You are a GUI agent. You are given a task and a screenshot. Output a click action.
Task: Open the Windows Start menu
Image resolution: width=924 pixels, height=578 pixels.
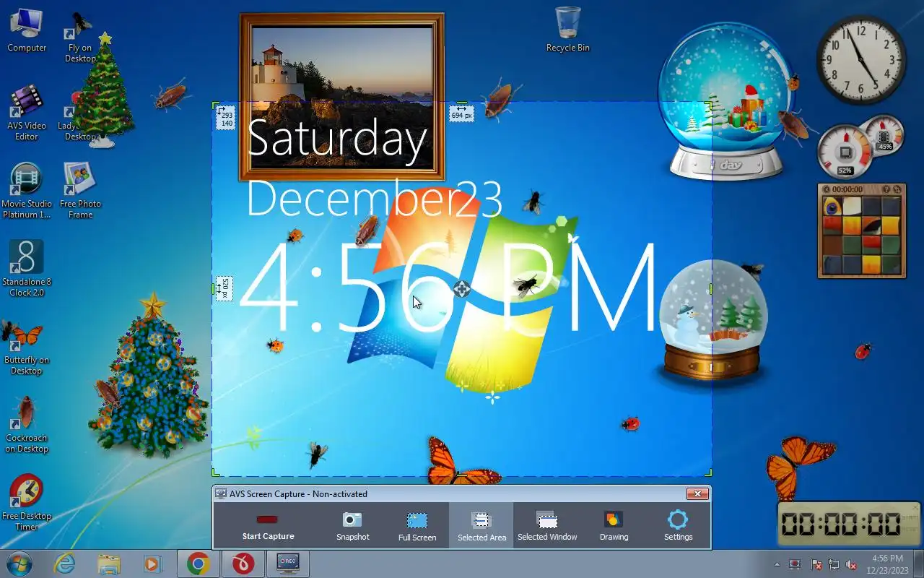19,564
